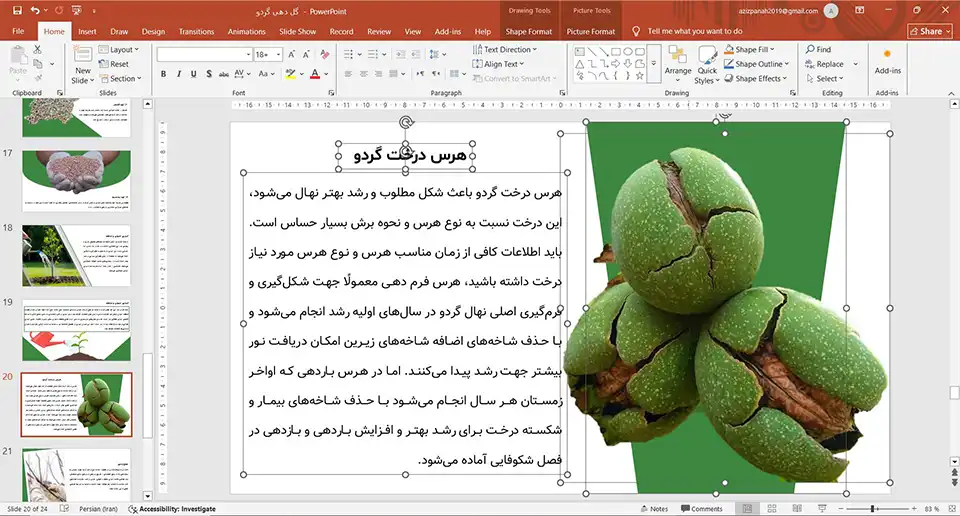This screenshot has height=516, width=960.
Task: Start Slide Show from status bar
Action: pos(822,509)
